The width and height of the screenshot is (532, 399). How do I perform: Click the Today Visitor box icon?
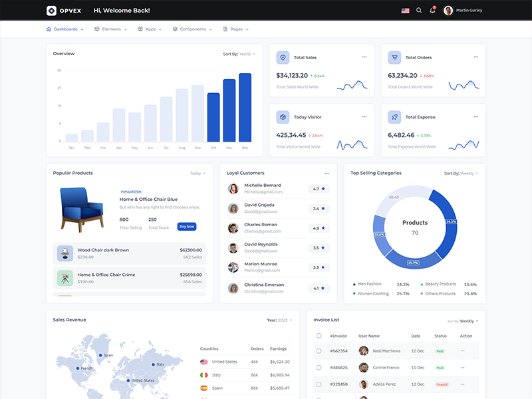click(283, 117)
